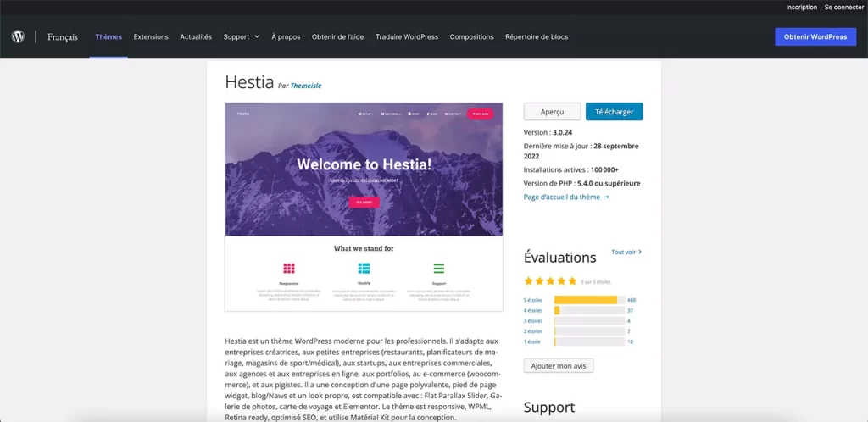Click the pink Responsive grid icon in preview
Screen dimensions: 868x422
pyautogui.click(x=289, y=269)
